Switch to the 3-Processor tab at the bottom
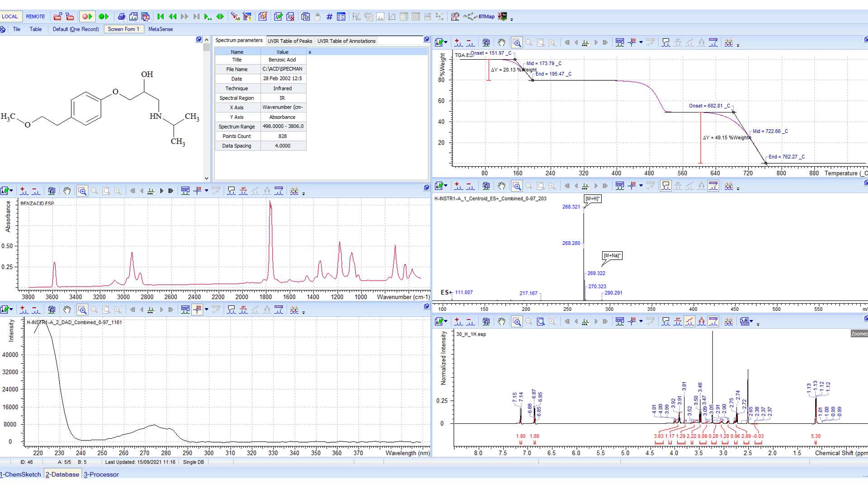 (x=101, y=474)
